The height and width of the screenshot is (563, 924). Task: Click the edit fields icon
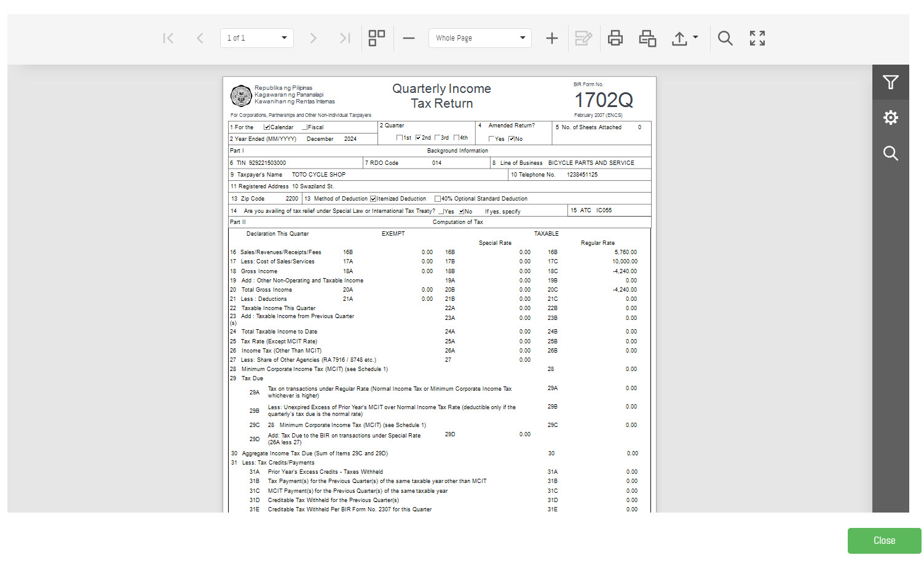(583, 38)
